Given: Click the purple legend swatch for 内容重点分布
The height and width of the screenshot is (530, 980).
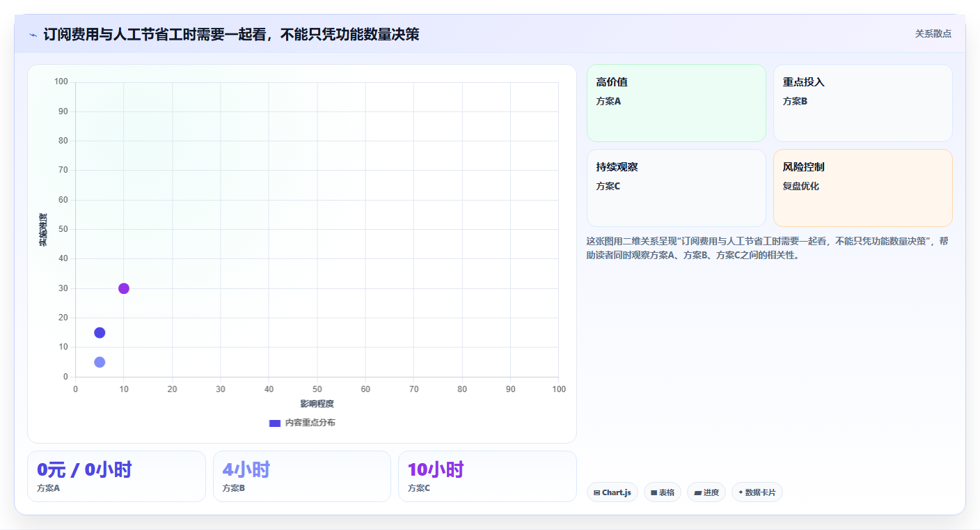Looking at the screenshot, I should pos(275,423).
